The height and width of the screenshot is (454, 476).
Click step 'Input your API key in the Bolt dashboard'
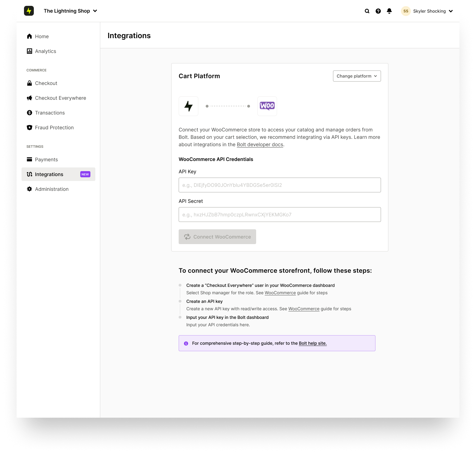(x=228, y=317)
